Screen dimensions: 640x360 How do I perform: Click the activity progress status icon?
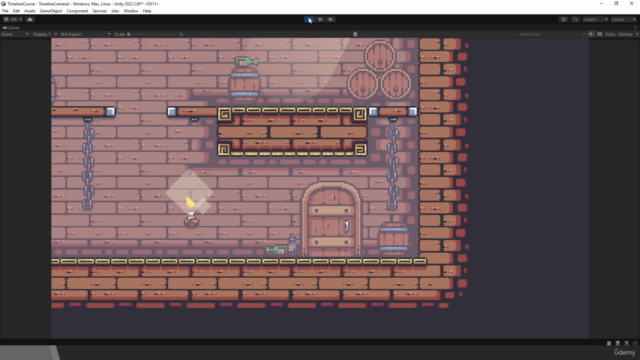pos(635,343)
